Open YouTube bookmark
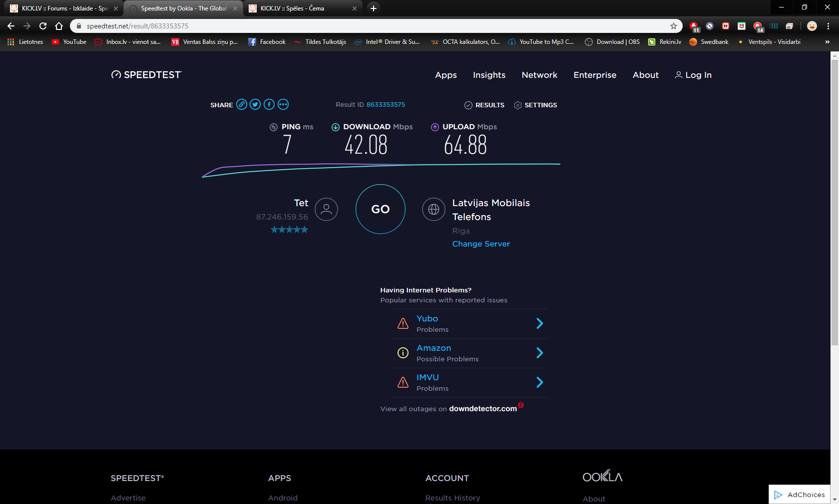Image resolution: width=839 pixels, height=504 pixels. [x=69, y=42]
